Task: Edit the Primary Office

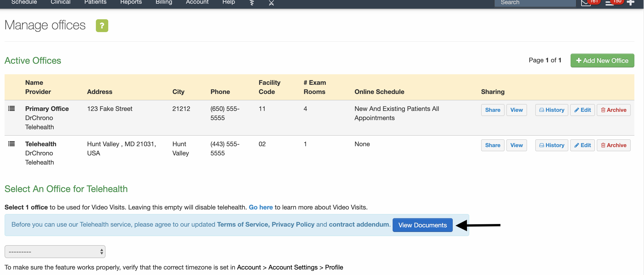Action: (582, 110)
